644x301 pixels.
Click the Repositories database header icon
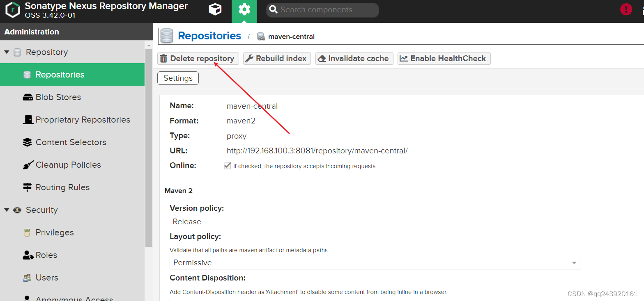coord(167,36)
